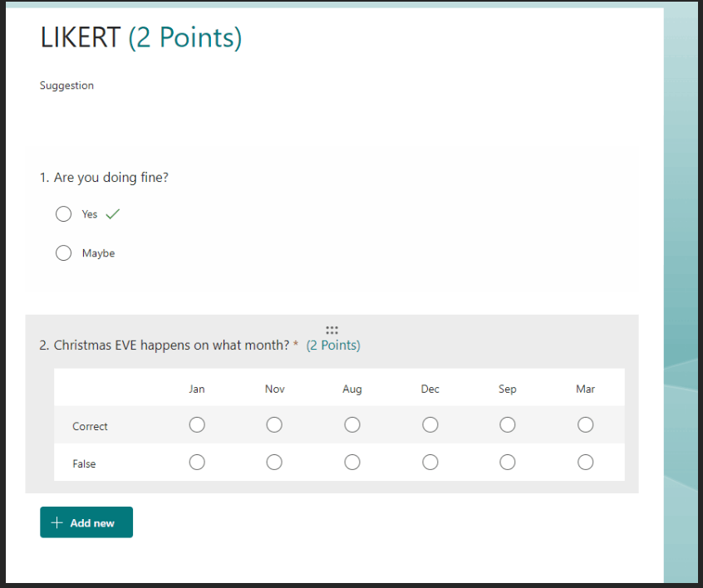This screenshot has height=588, width=703.
Task: Select the Maybe radio option
Action: [64, 252]
